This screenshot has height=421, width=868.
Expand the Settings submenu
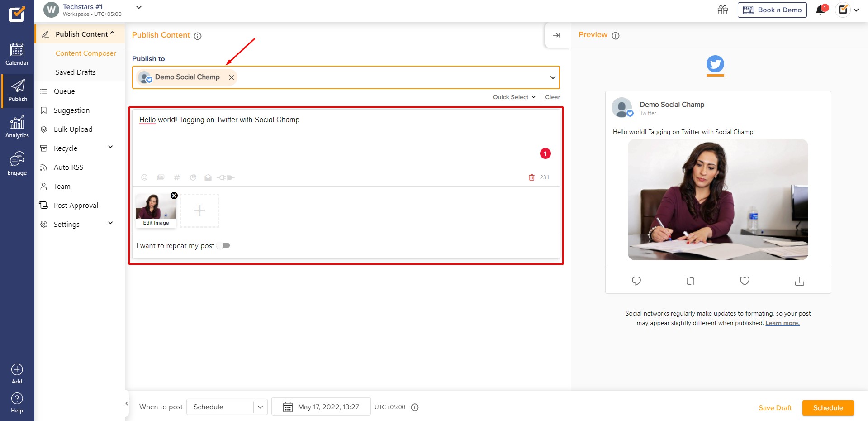[x=110, y=223]
